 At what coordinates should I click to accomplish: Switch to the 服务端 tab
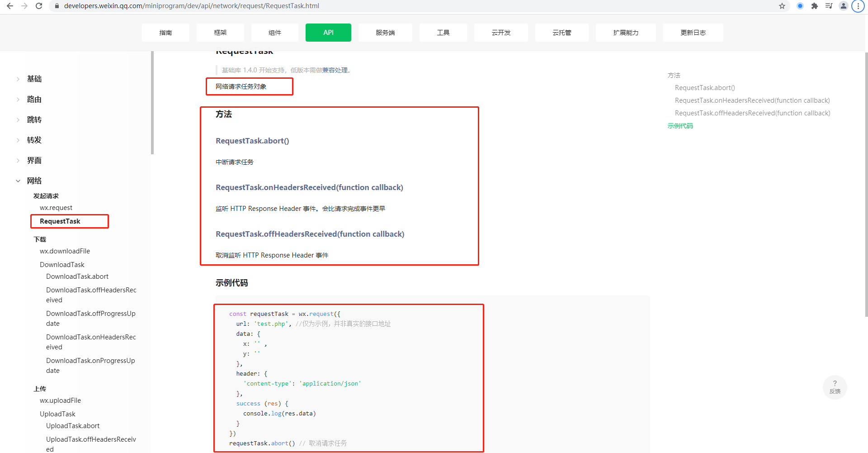tap(385, 33)
